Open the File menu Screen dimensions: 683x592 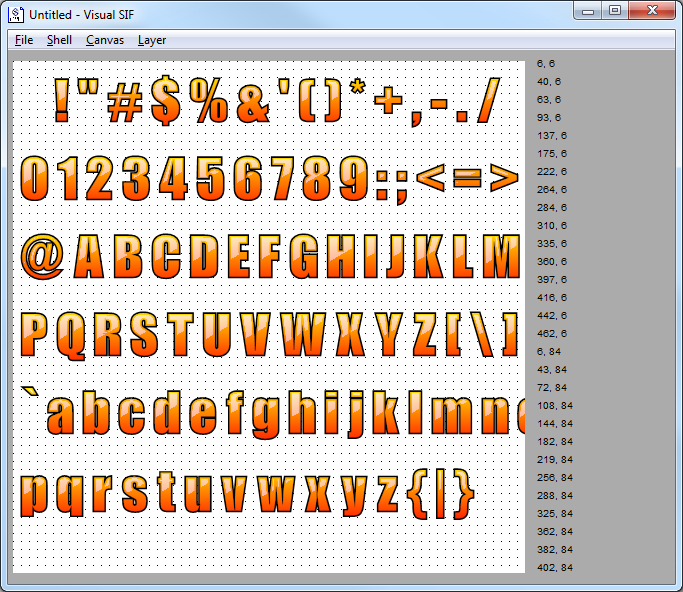24,40
